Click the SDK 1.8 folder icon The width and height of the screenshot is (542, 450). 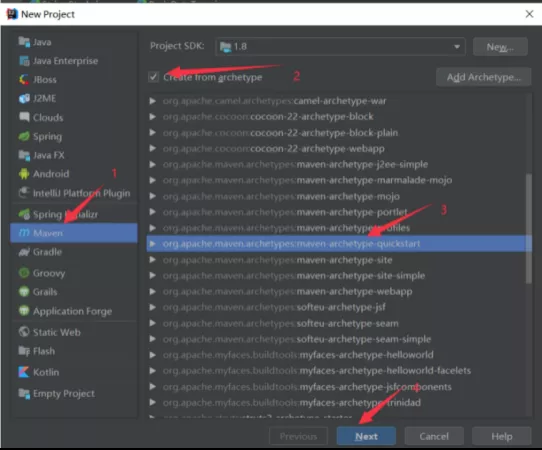(x=225, y=47)
